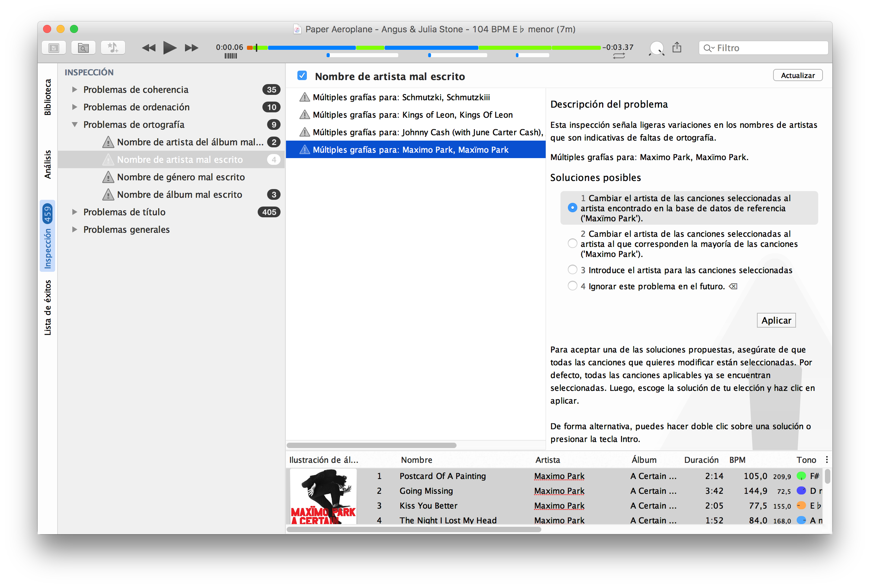The image size is (870, 588).
Task: Click the first section slider under the waveform
Action: point(362,56)
